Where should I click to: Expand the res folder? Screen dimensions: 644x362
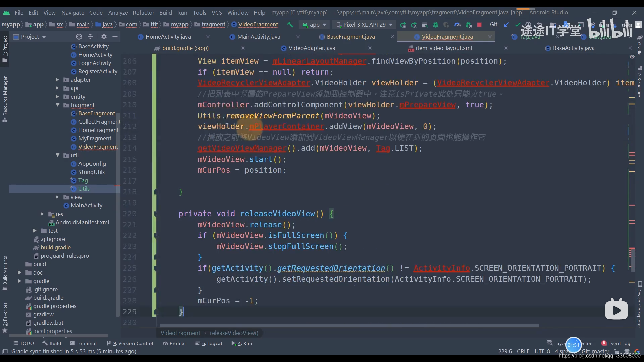click(x=42, y=214)
